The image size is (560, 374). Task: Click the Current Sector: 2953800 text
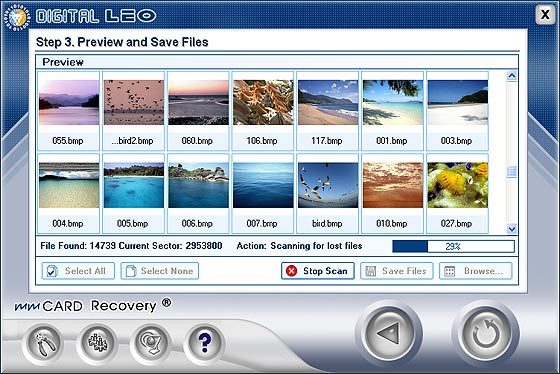(170, 246)
